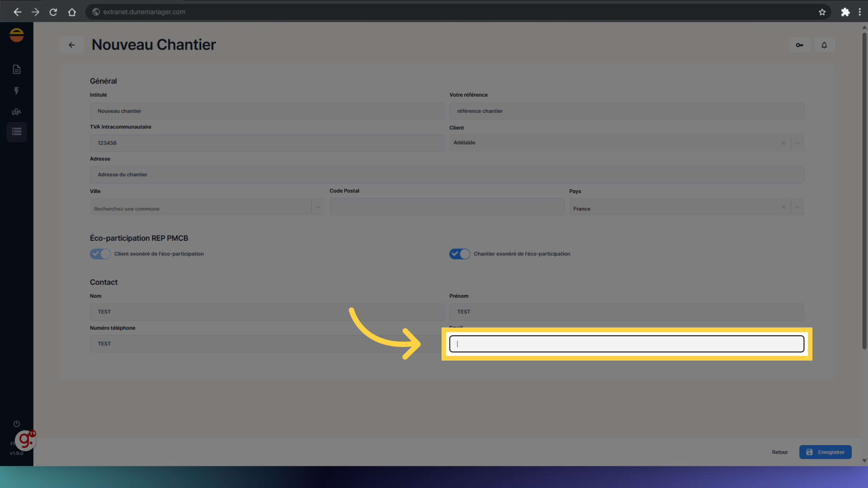This screenshot has height=488, width=868.
Task: Click the active list icon in the sidebar
Action: pos(17,132)
